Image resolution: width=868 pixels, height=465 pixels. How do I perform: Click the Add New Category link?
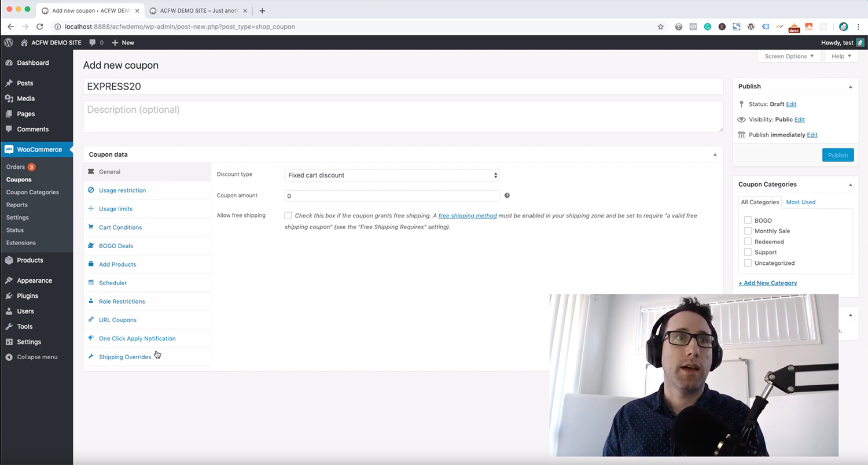pos(768,283)
